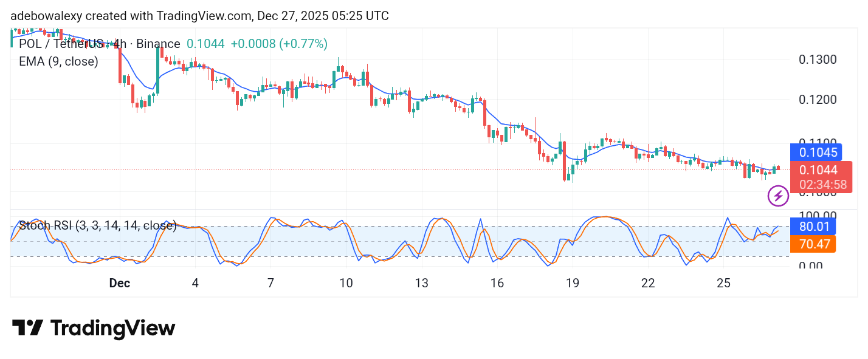Image resolution: width=868 pixels, height=359 pixels.
Task: Click the Stoch RSI (3, 3, 14, 14, close) legend
Action: click(x=98, y=226)
